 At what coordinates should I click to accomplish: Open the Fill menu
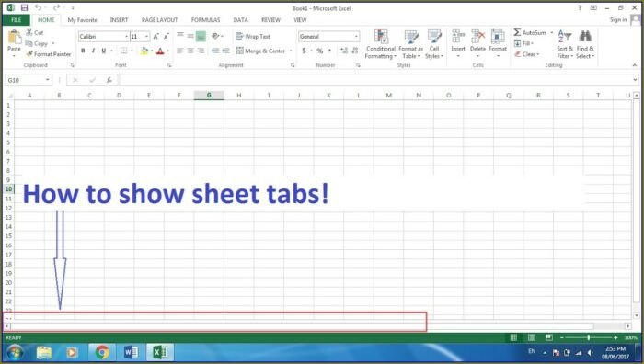coord(523,43)
